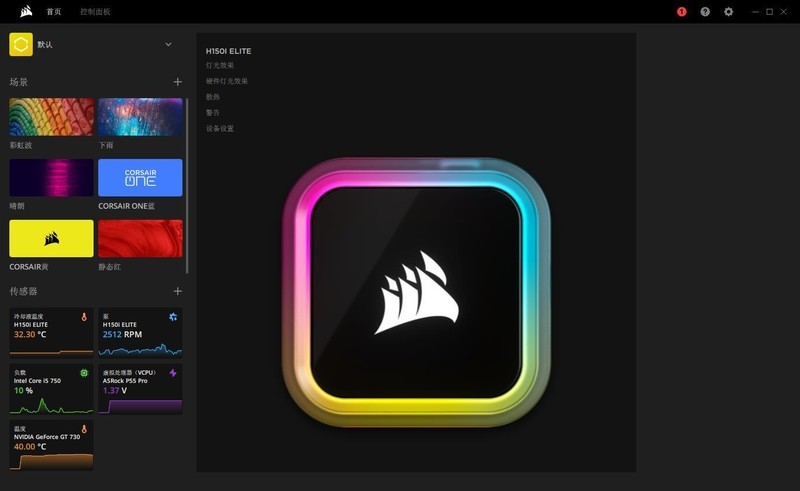Open the 散热 menu entry
Screen dimensions: 800x491
pos(213,97)
